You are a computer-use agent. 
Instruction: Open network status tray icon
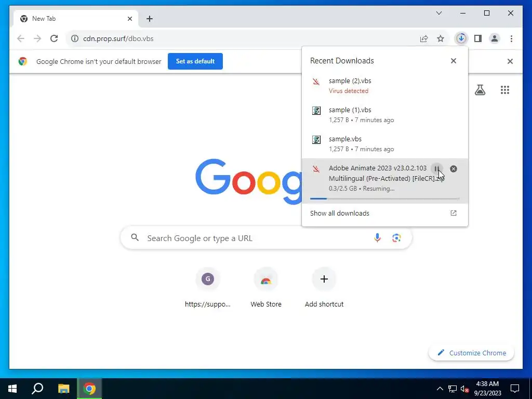pos(453,389)
